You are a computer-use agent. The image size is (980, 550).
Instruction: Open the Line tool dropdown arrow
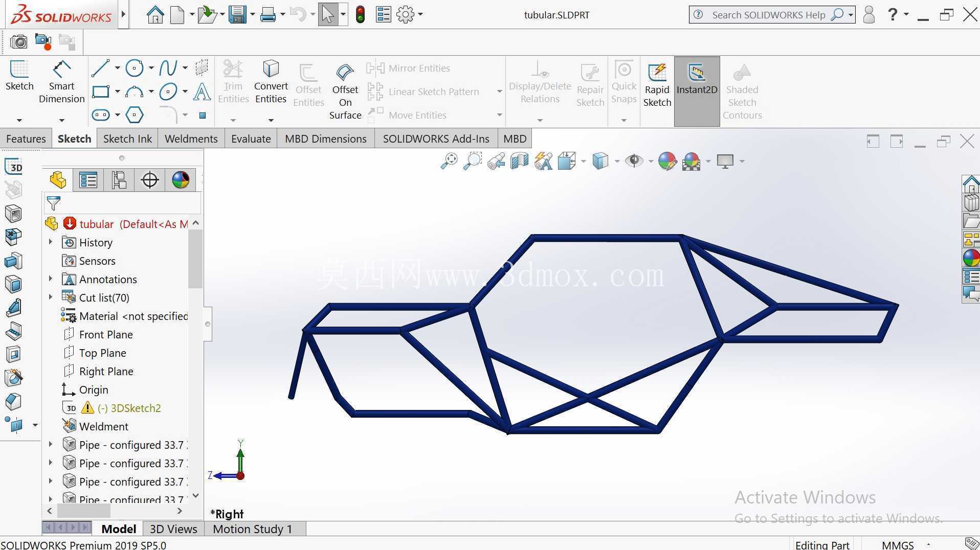[x=117, y=68]
